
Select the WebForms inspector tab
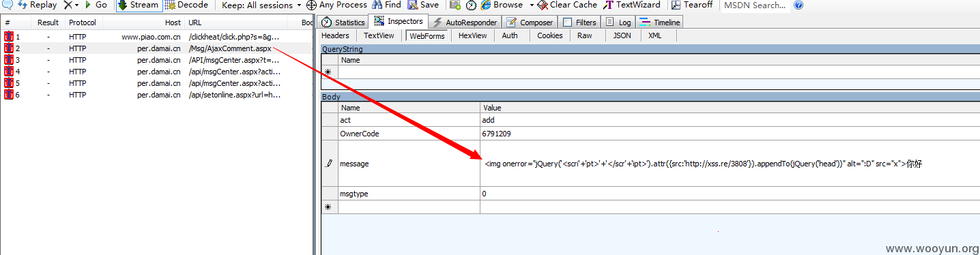pyautogui.click(x=427, y=35)
